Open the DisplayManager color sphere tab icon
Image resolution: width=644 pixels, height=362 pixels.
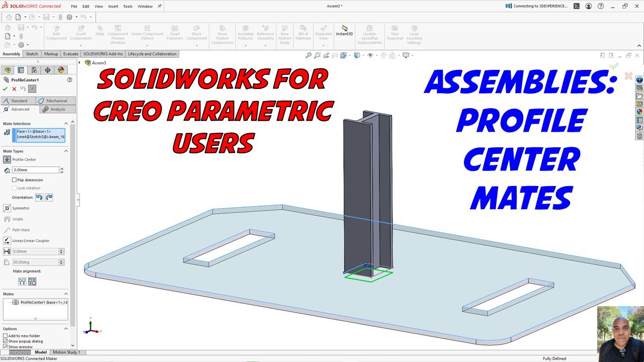pyautogui.click(x=61, y=70)
